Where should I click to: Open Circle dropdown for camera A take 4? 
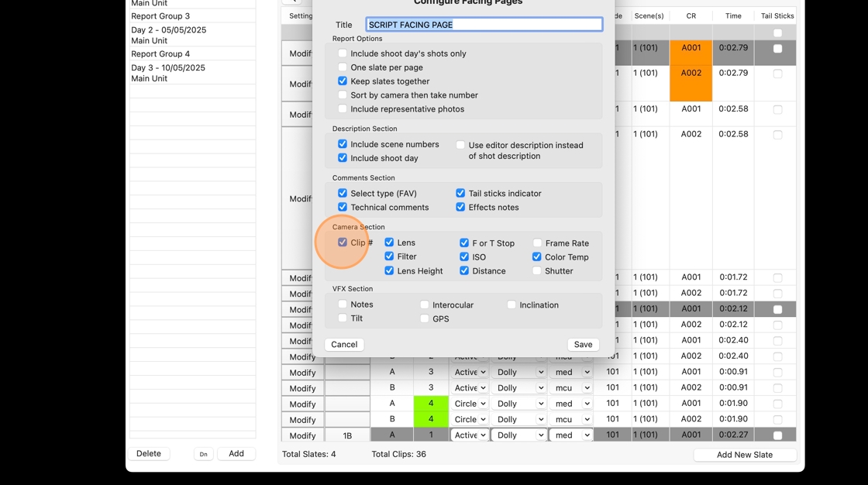coord(470,404)
